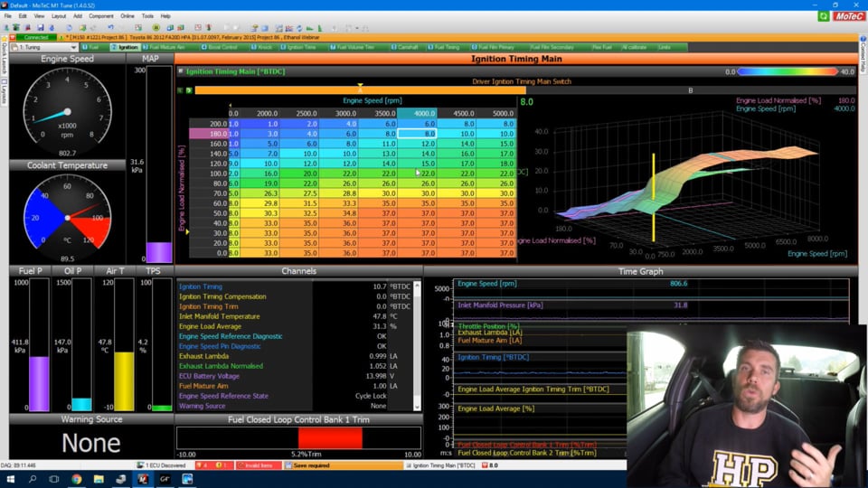Open File Explorer from the taskbar
This screenshot has width=868, height=488.
[x=99, y=479]
